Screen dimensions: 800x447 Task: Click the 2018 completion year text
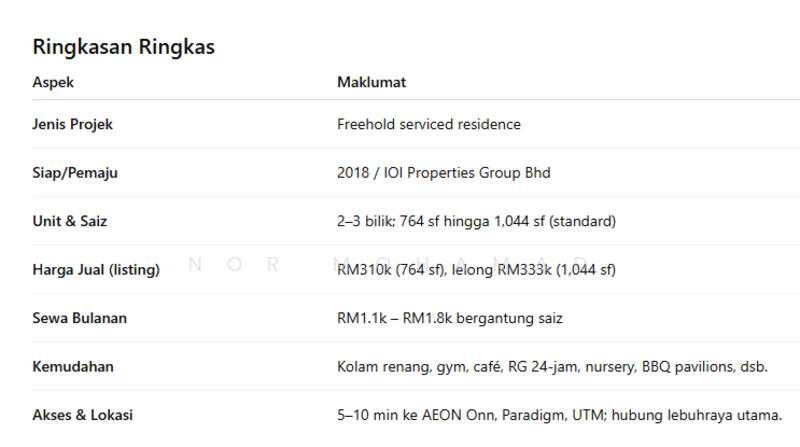click(354, 173)
